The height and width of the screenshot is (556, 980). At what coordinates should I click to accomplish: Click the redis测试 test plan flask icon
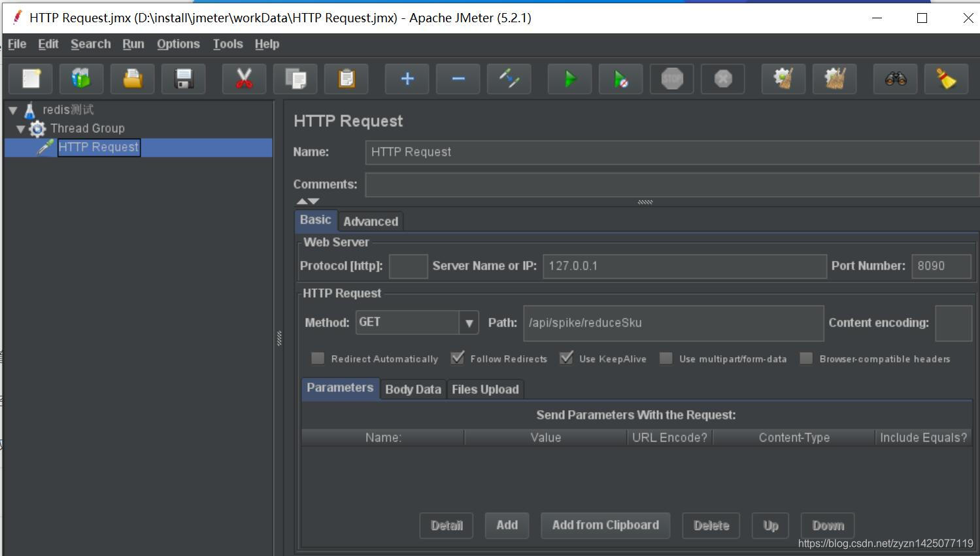click(29, 110)
